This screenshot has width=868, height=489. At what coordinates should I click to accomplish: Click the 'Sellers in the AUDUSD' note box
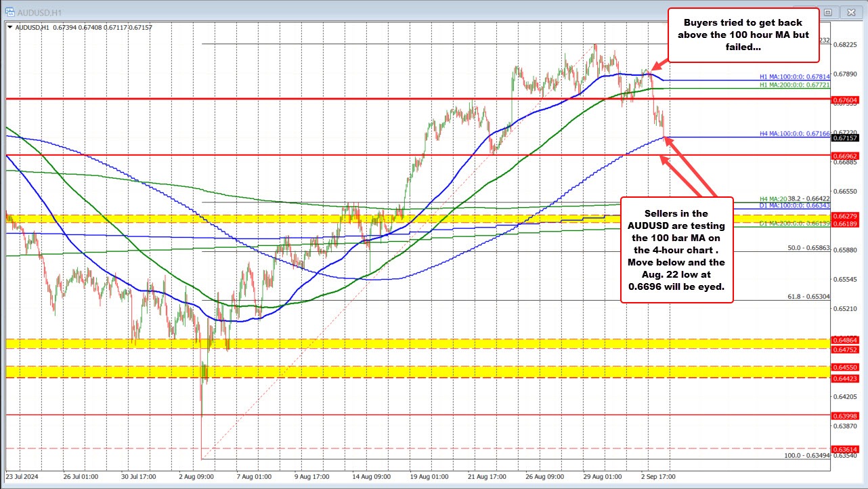pos(676,250)
